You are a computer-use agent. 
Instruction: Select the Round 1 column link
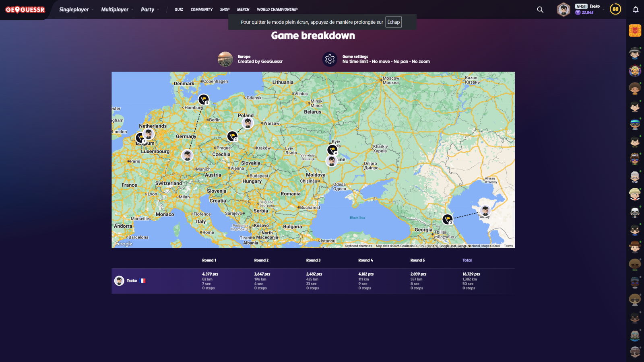209,260
